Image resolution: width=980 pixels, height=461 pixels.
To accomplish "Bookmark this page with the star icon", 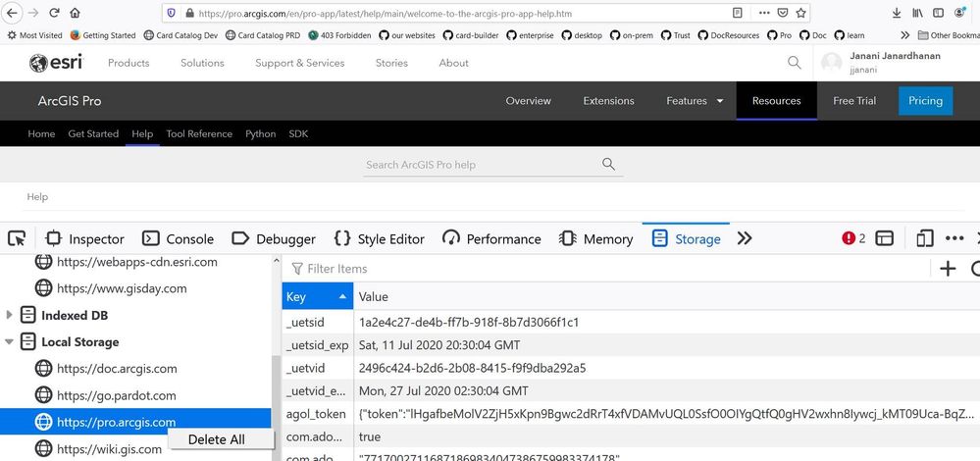I will pos(801,14).
